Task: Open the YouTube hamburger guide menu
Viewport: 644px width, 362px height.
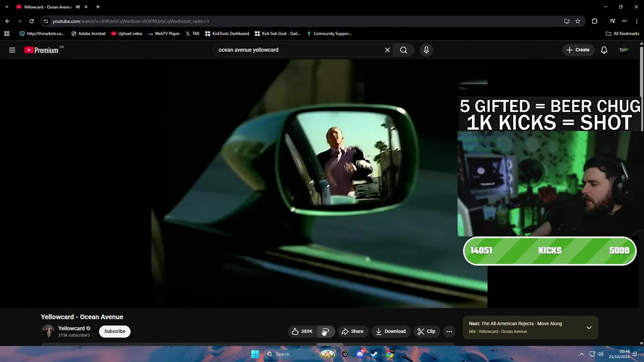Action: coord(12,50)
